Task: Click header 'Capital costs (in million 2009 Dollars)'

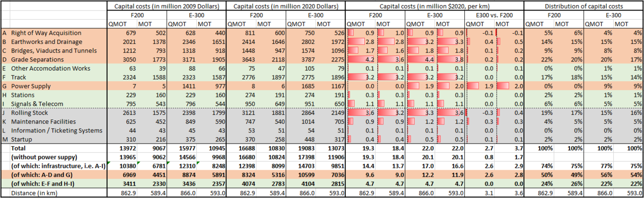Action: 166,6
